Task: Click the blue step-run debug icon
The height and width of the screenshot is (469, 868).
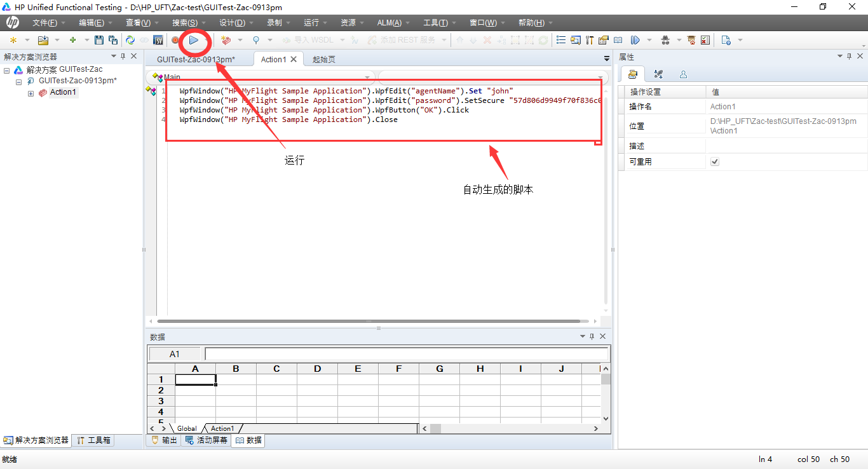Action: click(x=635, y=40)
